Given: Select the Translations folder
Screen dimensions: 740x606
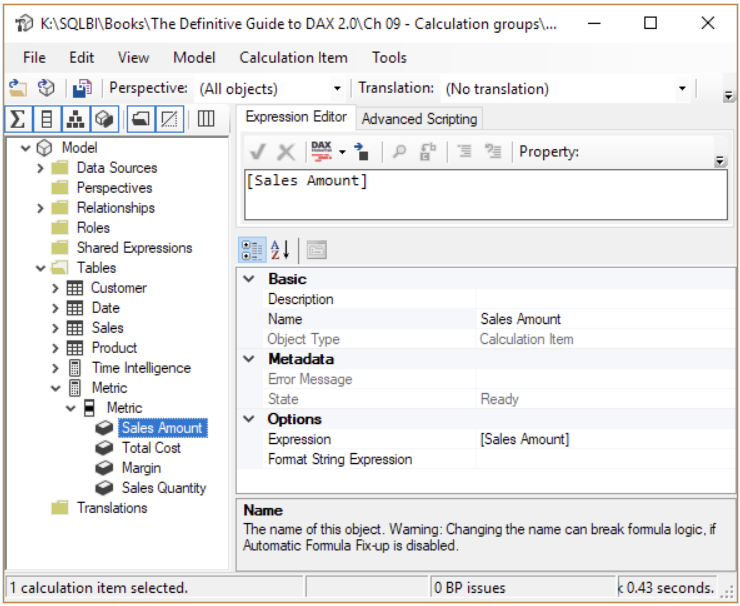Looking at the screenshot, I should click(112, 508).
